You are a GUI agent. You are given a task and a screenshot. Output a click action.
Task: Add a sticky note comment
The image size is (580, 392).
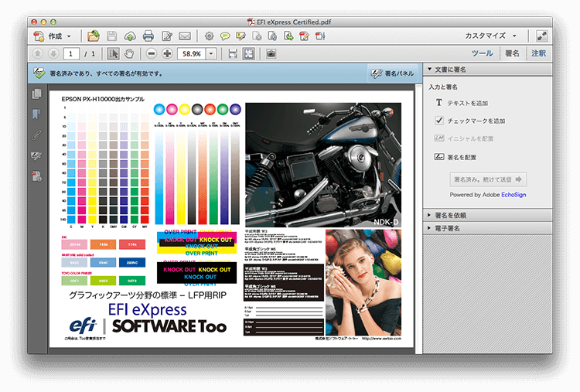point(225,36)
